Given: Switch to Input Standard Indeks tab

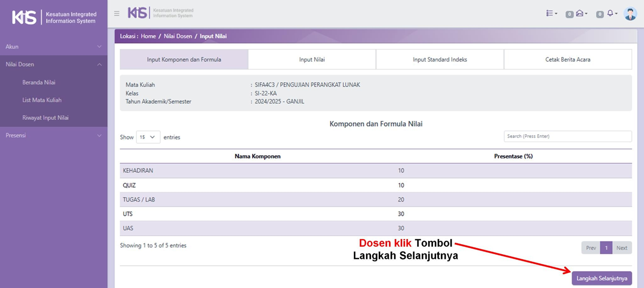Looking at the screenshot, I should [x=440, y=60].
